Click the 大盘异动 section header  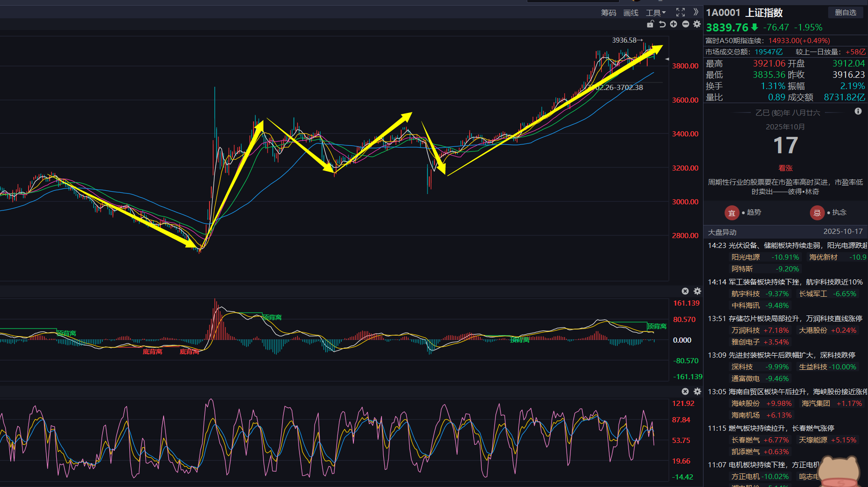pos(722,232)
